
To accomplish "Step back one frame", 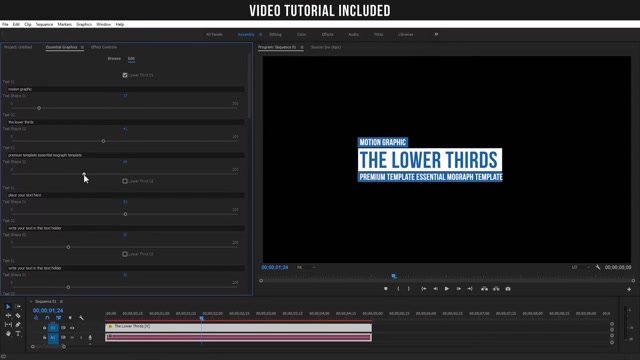I will 435,289.
